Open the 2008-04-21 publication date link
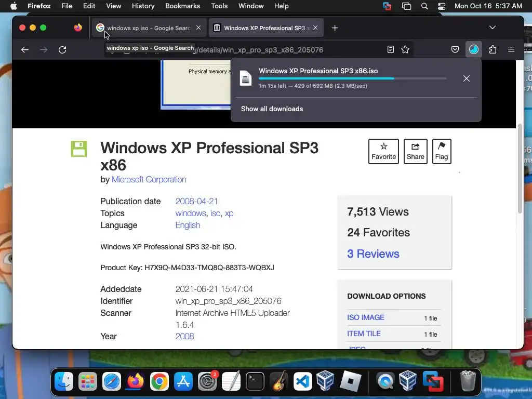The width and height of the screenshot is (532, 399). point(196,201)
